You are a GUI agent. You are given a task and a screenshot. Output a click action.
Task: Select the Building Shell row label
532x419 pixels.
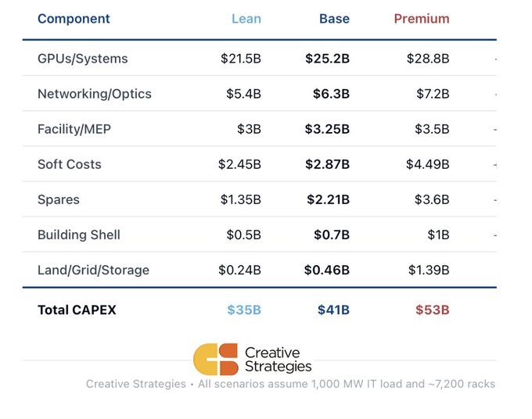79,235
